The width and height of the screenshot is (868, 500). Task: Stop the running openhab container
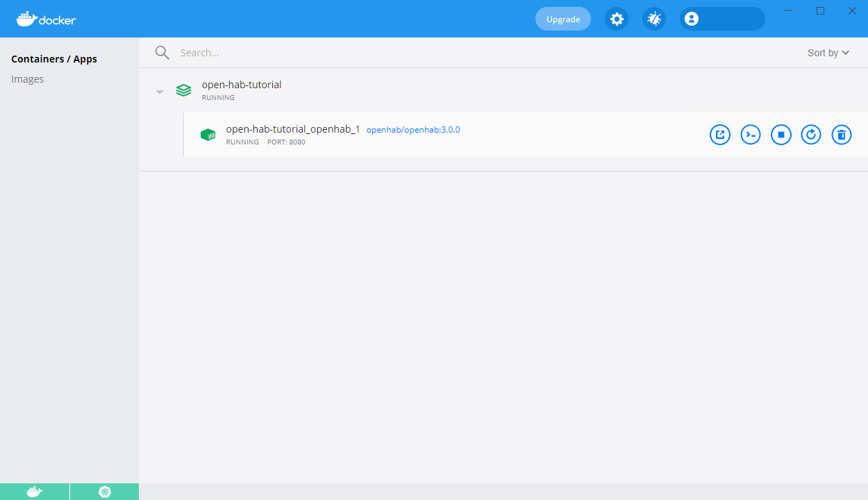pyautogui.click(x=781, y=135)
